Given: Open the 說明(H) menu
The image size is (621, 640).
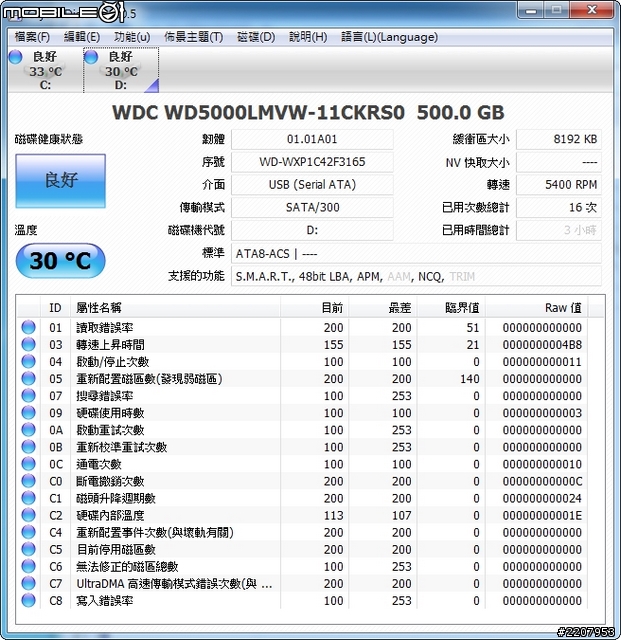Looking at the screenshot, I should (308, 37).
